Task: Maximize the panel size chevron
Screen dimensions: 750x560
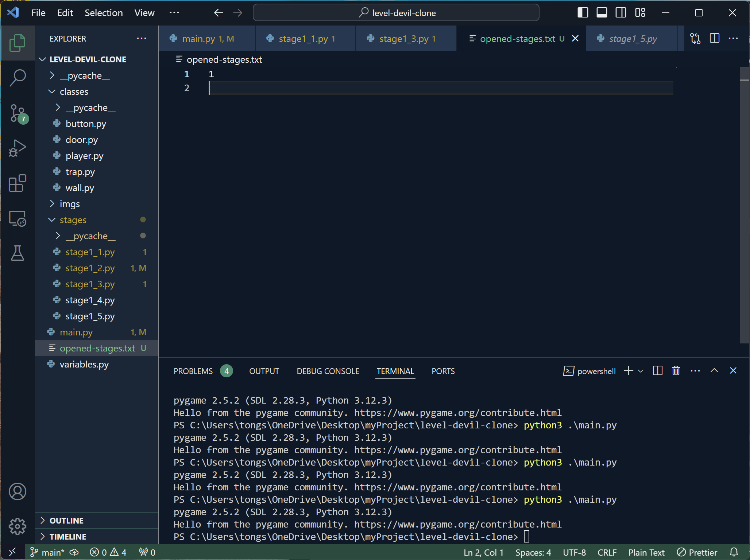Action: pyautogui.click(x=714, y=371)
